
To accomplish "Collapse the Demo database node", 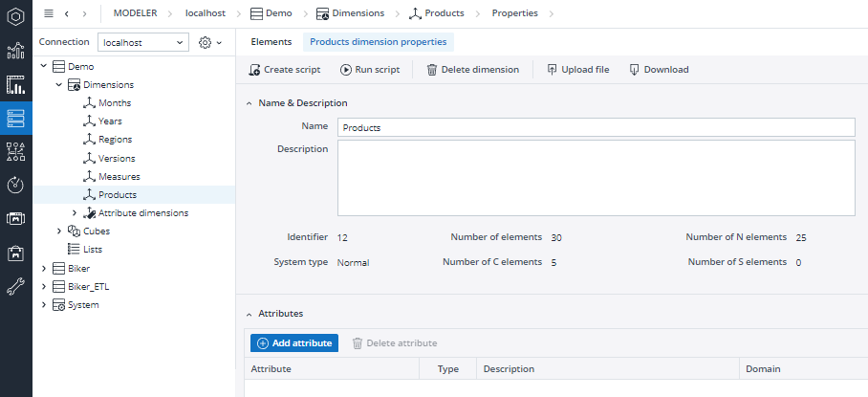I will tap(44, 66).
